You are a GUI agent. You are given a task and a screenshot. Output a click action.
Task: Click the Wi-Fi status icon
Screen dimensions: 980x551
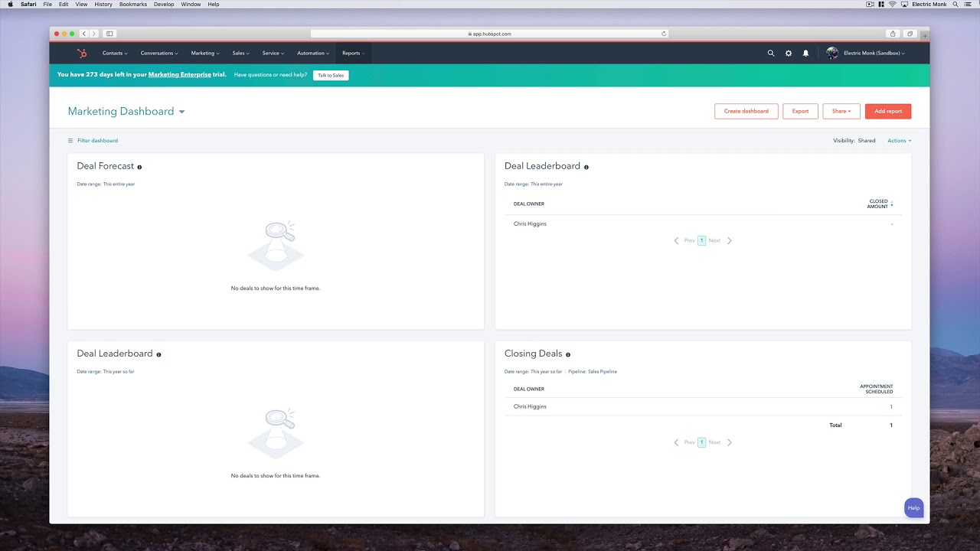point(893,4)
